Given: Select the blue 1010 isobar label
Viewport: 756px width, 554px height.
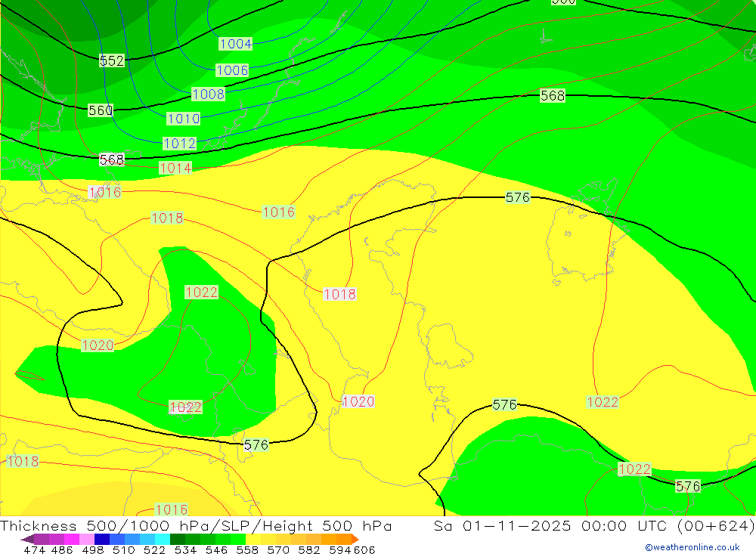Looking at the screenshot, I should point(184,119).
